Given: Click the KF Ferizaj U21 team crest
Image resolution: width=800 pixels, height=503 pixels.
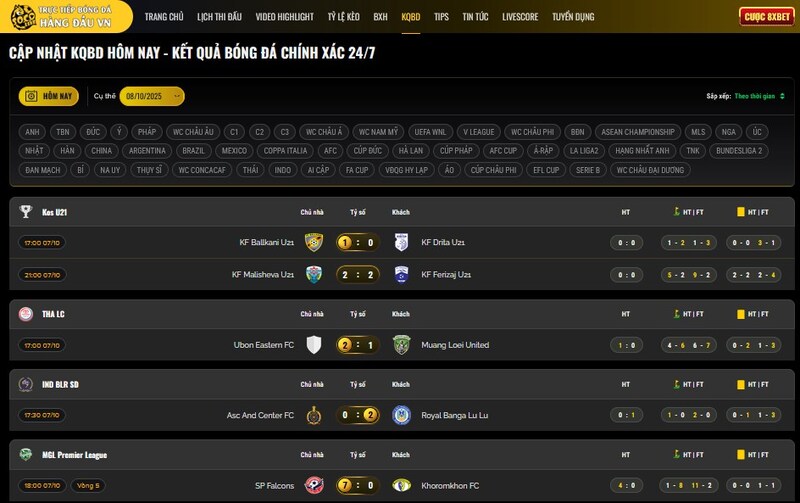Looking at the screenshot, I should point(401,274).
